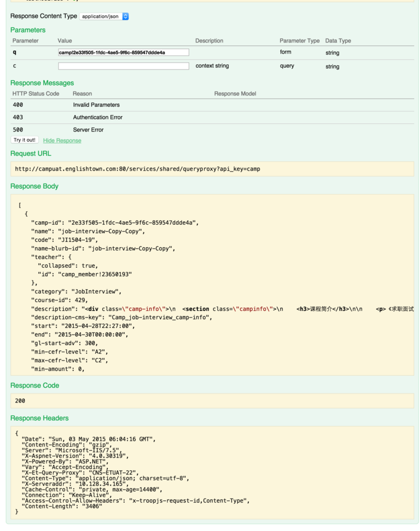Click the "min-cefr-level": "A2" line
The width and height of the screenshot is (420, 531).
click(x=70, y=352)
